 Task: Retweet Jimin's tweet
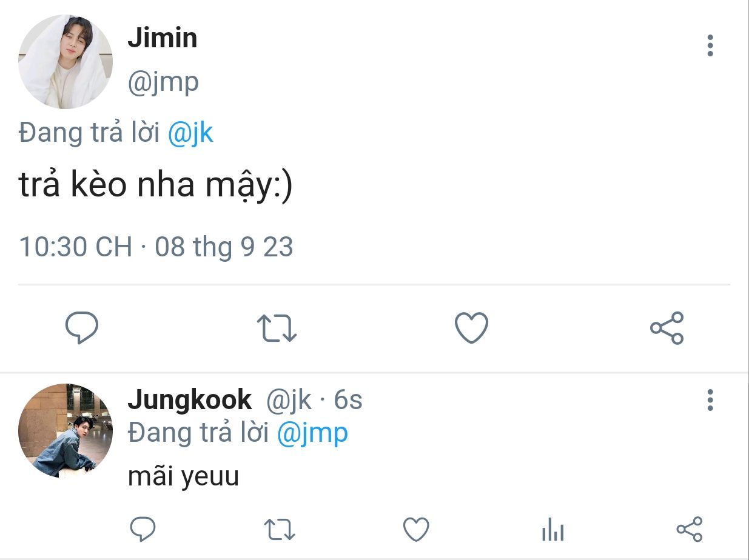coord(277,328)
